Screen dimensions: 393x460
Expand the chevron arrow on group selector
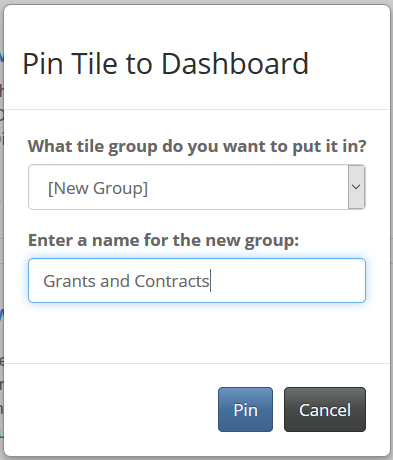pyautogui.click(x=356, y=187)
